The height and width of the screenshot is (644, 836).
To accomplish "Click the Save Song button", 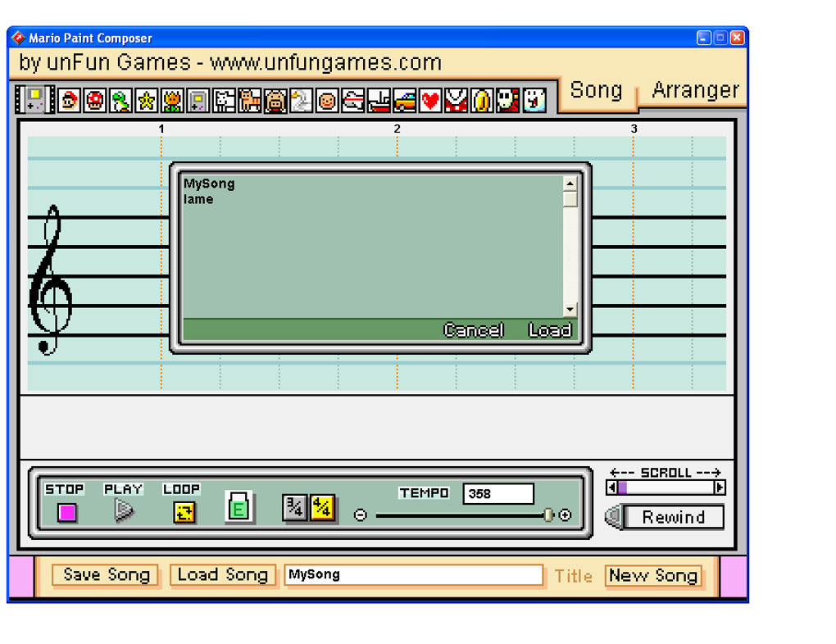I will (106, 575).
